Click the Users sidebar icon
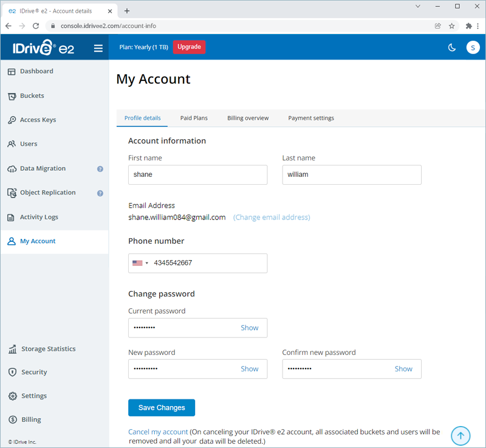The height and width of the screenshot is (448, 486). click(x=12, y=144)
